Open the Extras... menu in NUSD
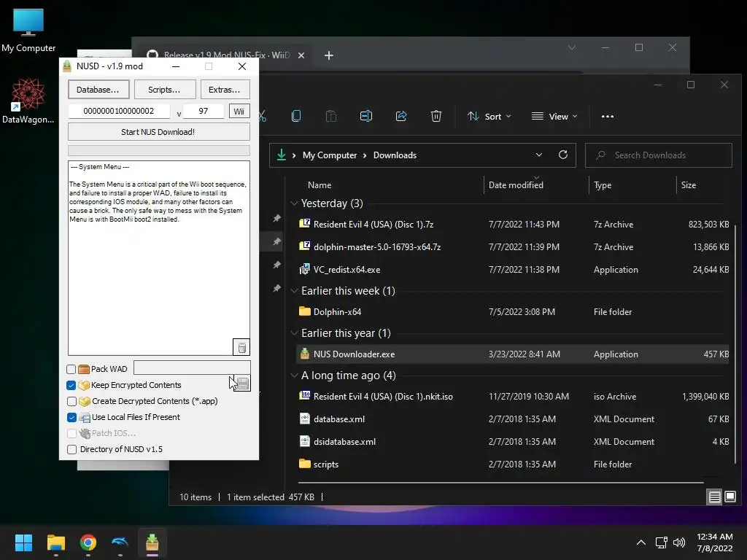 tap(225, 90)
